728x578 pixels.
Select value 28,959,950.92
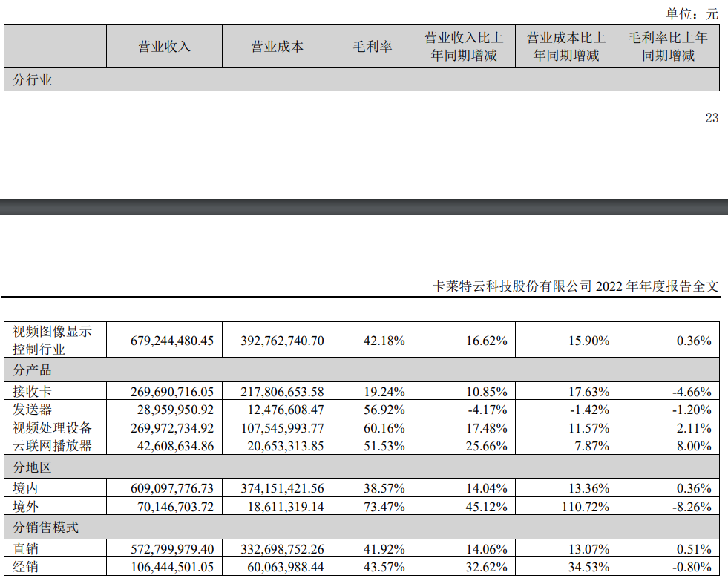point(175,410)
